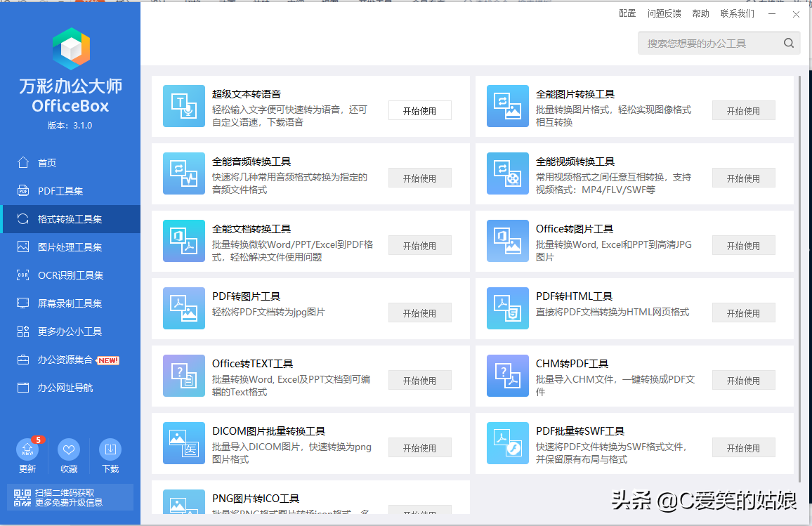Click the 更新 update icon with badge

[x=27, y=449]
